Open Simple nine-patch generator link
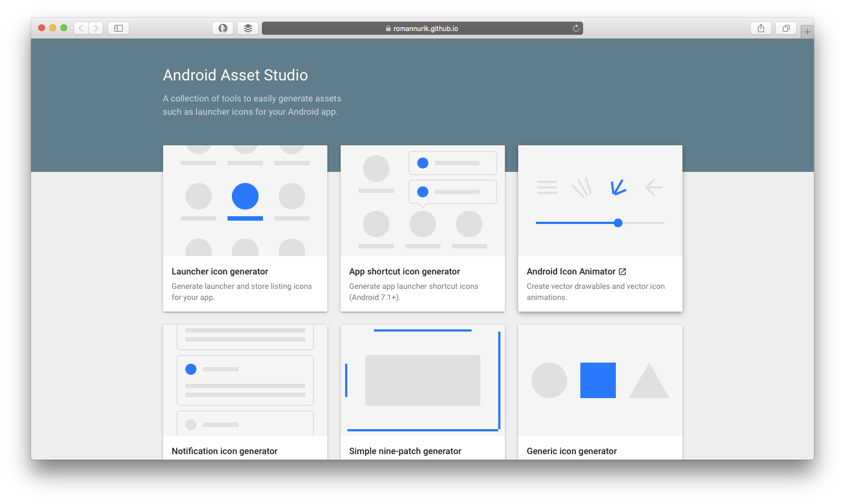The image size is (845, 504). click(405, 451)
